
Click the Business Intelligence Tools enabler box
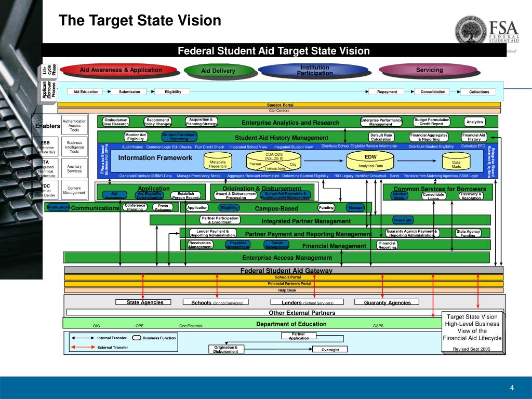[x=74, y=147]
